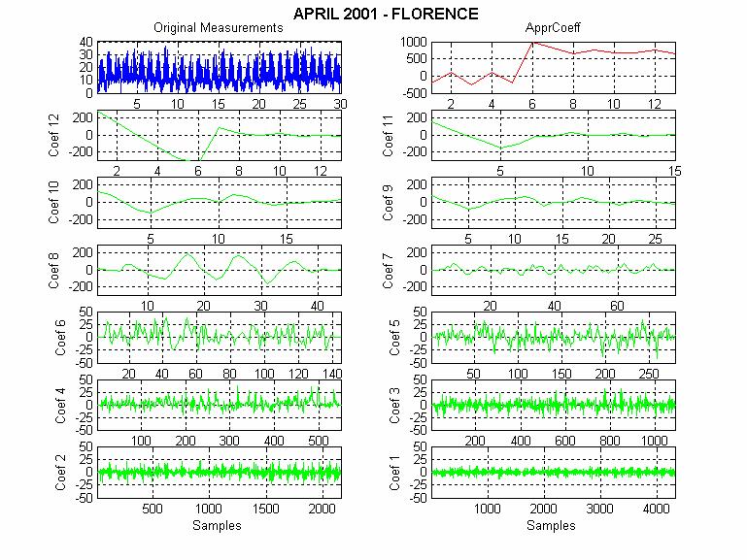Click the '30' x-axis tick of Original Measurements
Screen dimensions: 747x560
tap(340, 104)
